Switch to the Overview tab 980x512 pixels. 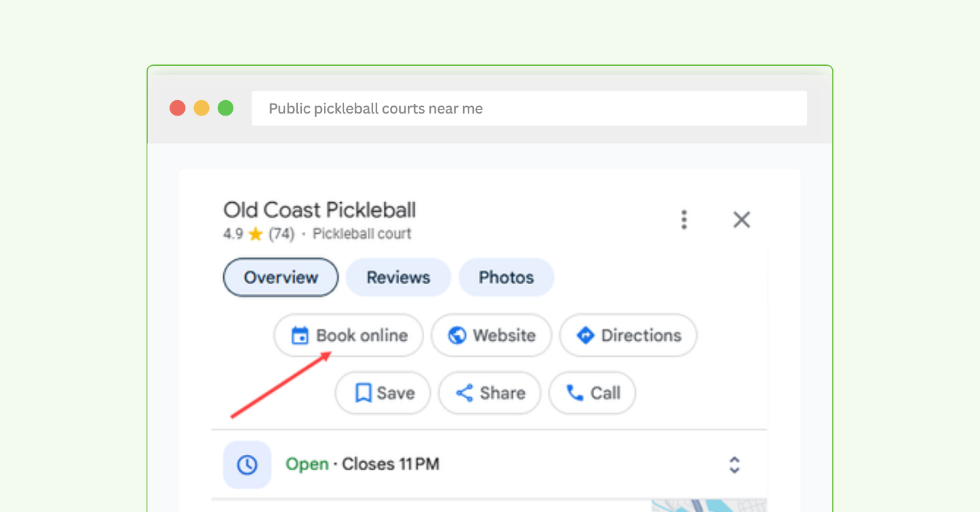click(281, 278)
